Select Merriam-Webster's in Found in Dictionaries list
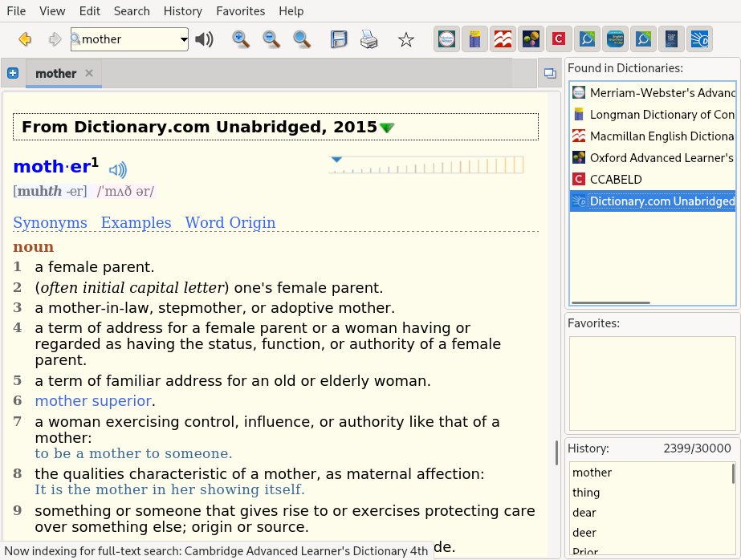The image size is (741, 560). [653, 92]
